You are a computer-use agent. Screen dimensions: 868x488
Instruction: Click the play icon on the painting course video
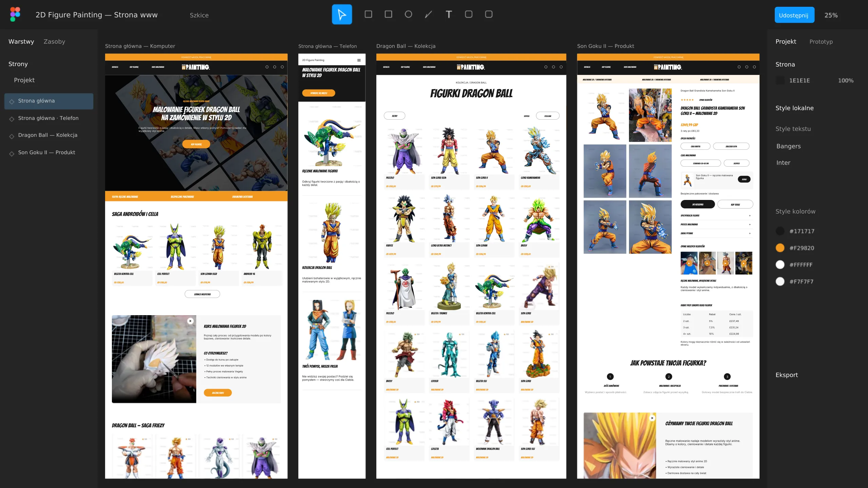click(x=191, y=321)
